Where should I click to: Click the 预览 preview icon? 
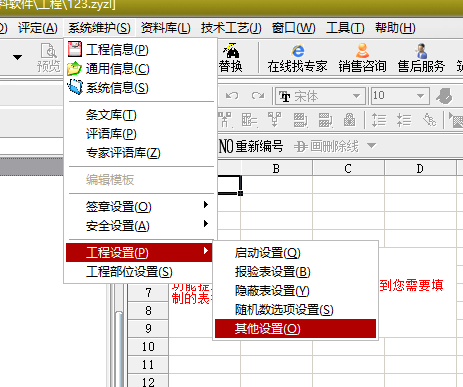pyautogui.click(x=49, y=51)
